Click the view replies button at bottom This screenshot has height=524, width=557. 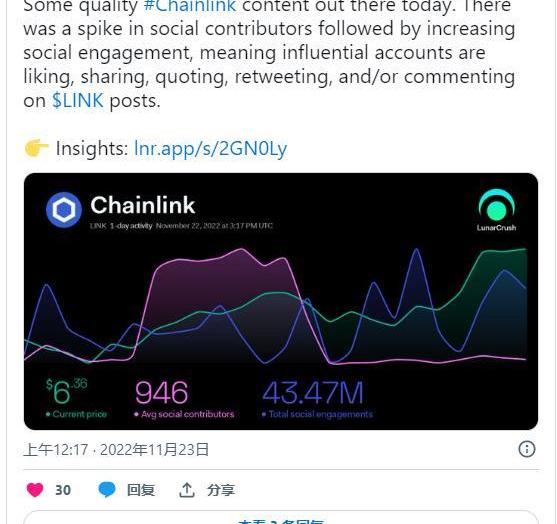point(281,518)
